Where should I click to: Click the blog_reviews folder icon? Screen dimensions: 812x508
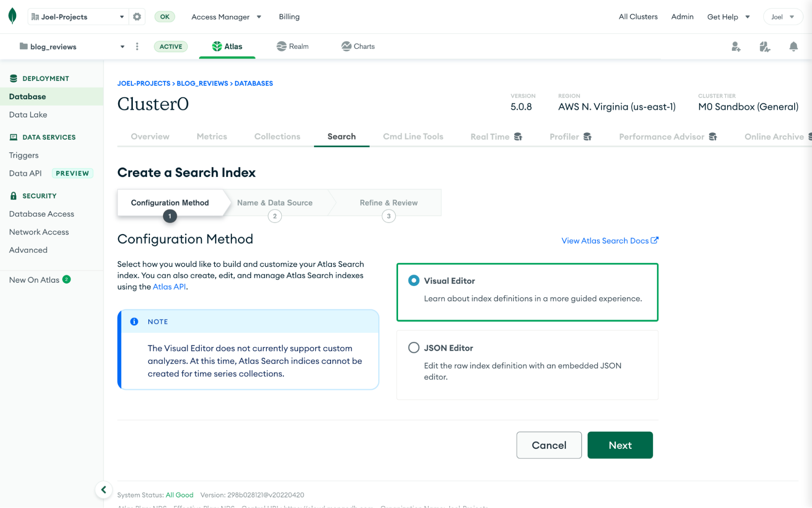click(x=24, y=46)
